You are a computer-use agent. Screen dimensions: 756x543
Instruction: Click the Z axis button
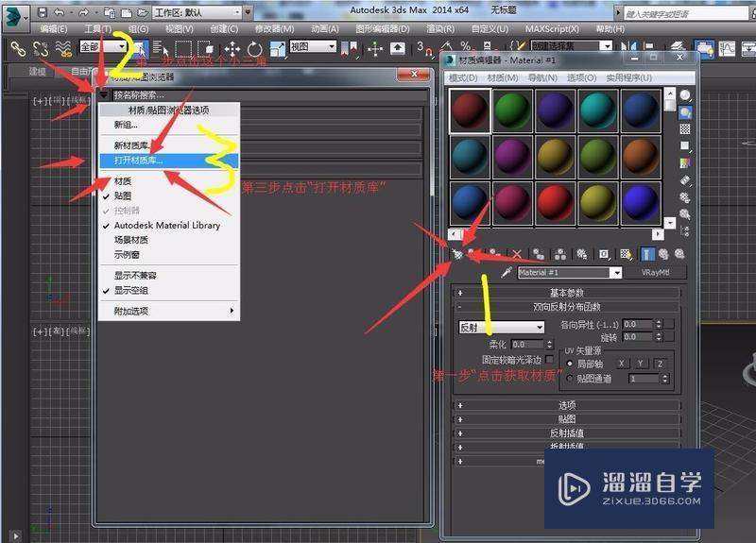coord(659,364)
